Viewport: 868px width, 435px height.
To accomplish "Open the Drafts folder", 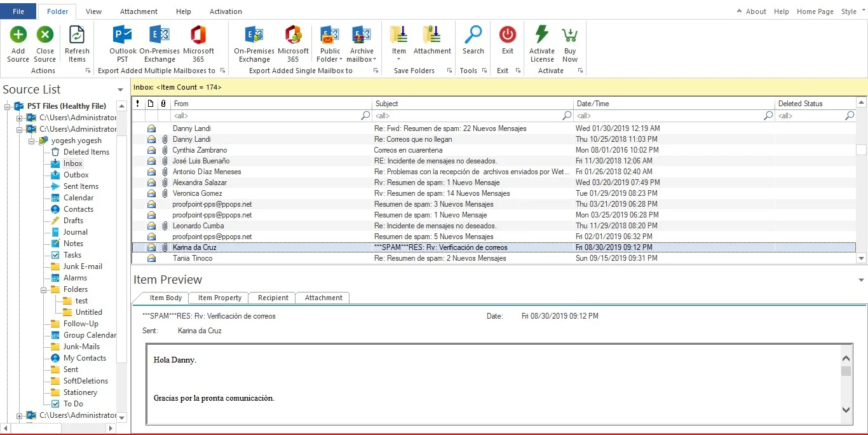I will point(74,221).
